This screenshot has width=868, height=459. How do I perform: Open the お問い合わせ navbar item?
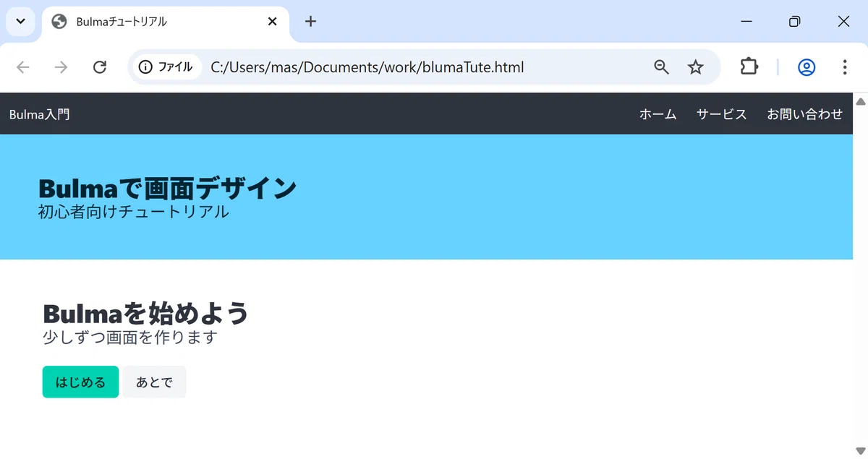804,113
